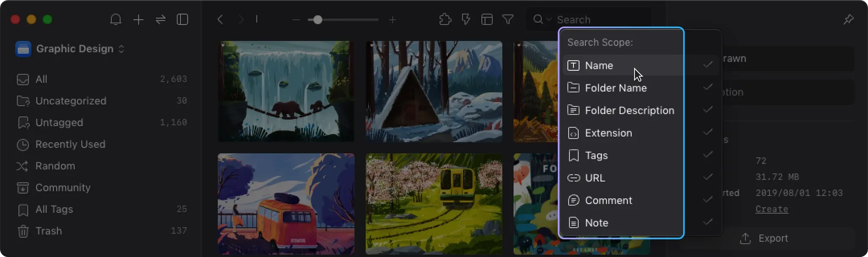Toggle Extension in Search Scope
Screen dimensions: 868x257
tap(641, 133)
